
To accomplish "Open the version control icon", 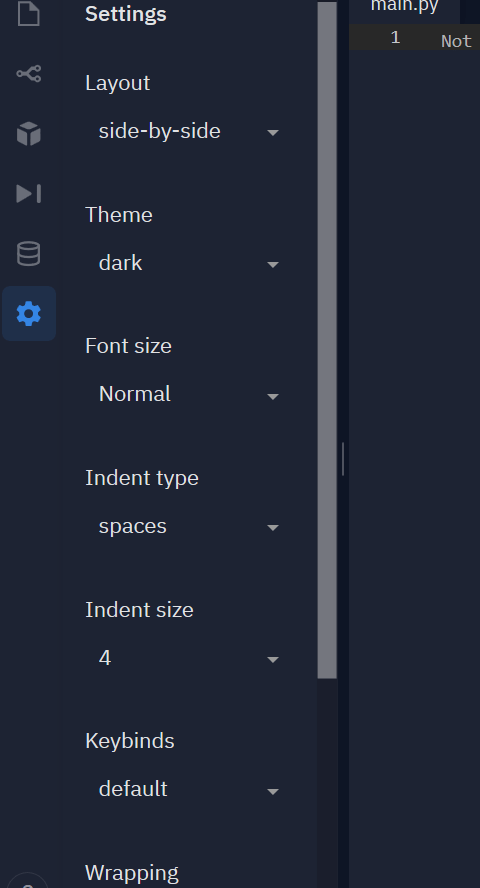I will (x=29, y=74).
